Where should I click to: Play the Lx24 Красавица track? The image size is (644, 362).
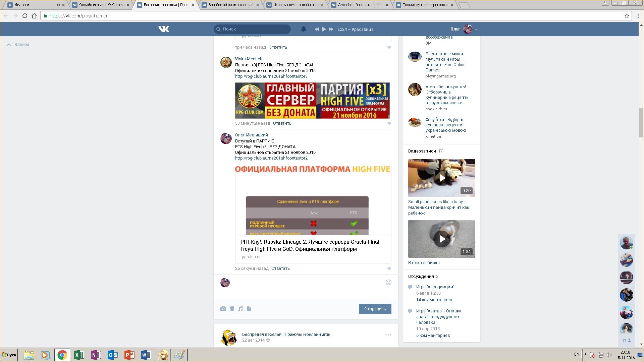(x=324, y=29)
